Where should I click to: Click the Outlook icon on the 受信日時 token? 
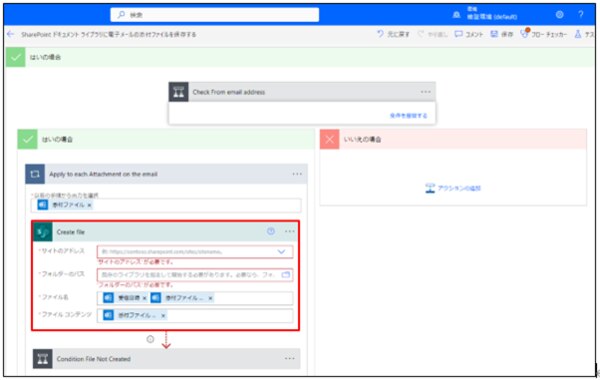[109, 298]
